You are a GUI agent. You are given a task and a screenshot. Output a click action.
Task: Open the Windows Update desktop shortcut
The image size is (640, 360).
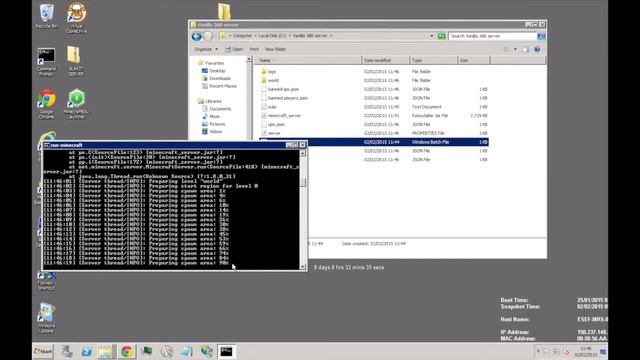coord(46,318)
